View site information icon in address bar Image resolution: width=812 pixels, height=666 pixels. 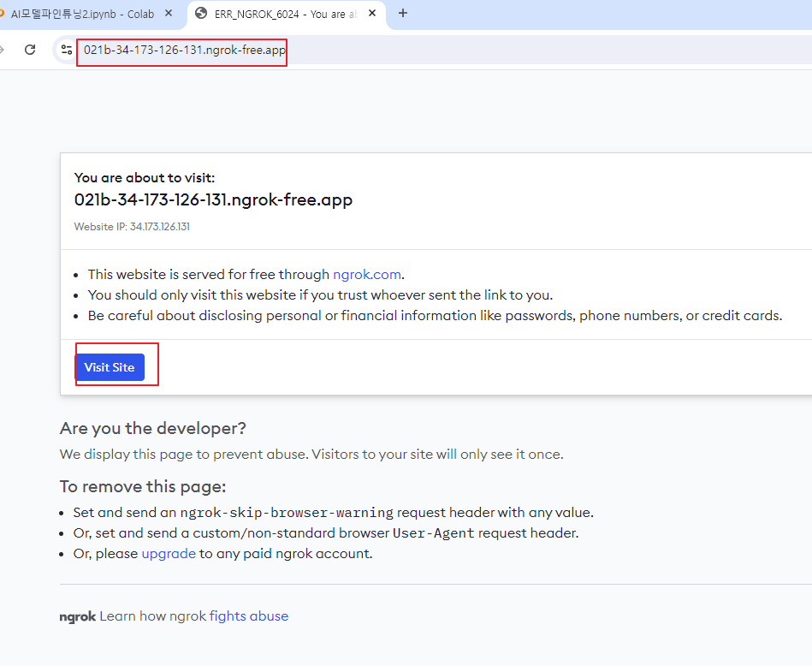coord(67,50)
